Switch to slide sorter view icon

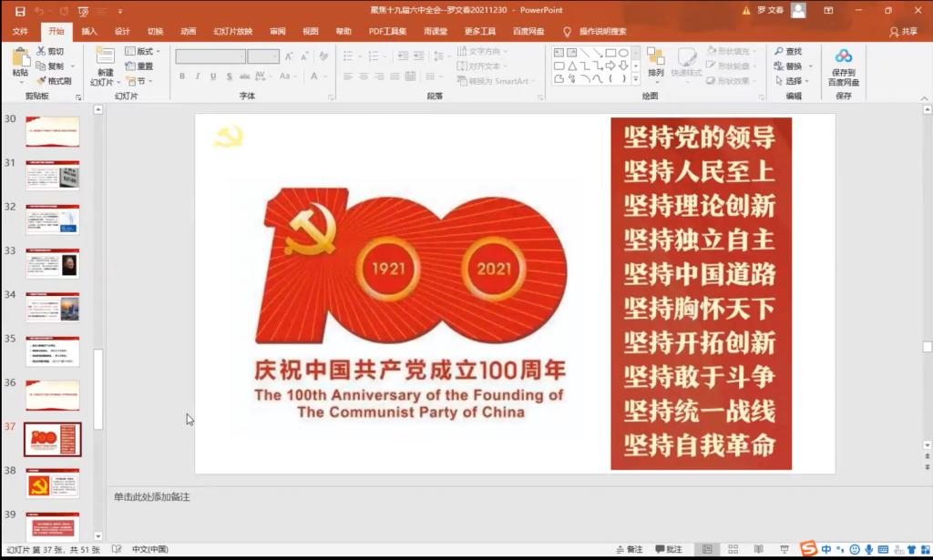[x=733, y=549]
